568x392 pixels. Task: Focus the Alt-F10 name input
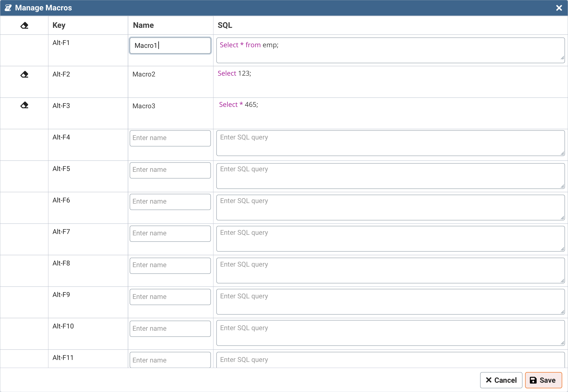(x=170, y=329)
